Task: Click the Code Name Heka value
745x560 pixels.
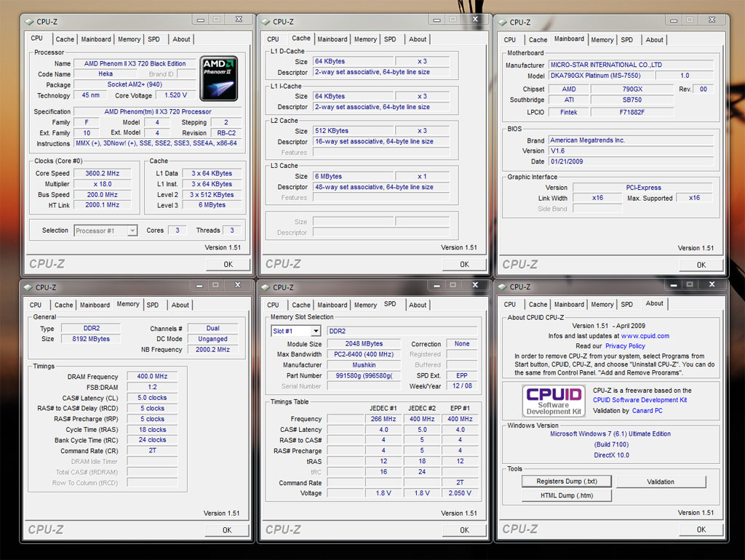Action: 105,73
